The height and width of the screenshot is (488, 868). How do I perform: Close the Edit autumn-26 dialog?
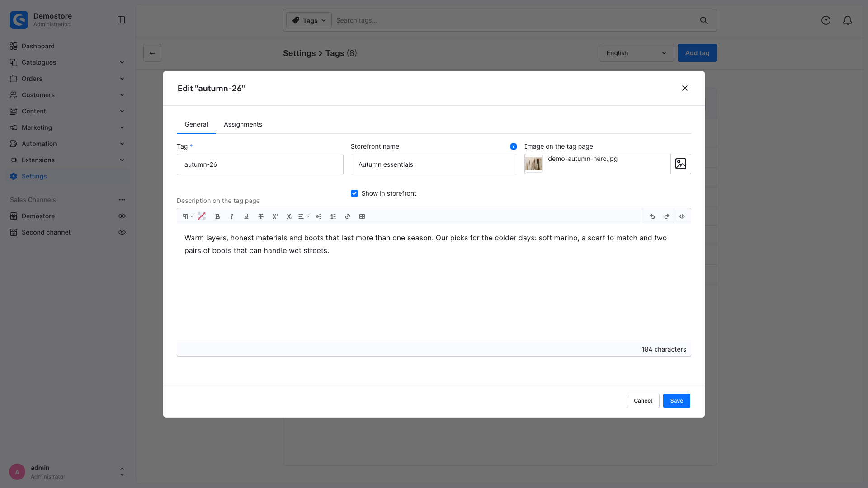click(685, 88)
